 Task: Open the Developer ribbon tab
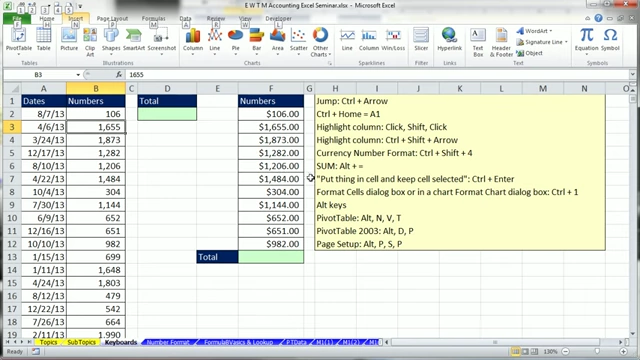[x=278, y=18]
